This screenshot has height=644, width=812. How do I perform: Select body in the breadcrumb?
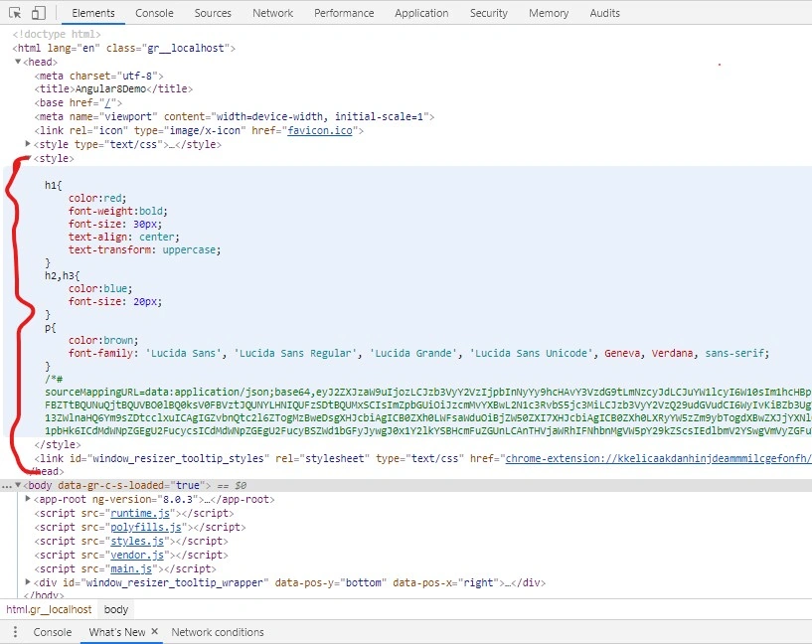pos(116,609)
